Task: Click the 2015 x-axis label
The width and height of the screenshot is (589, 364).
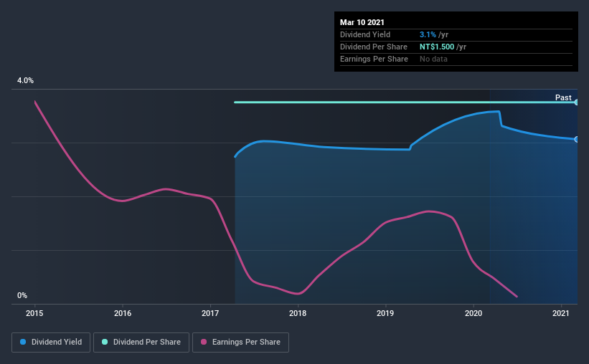Action: 34,313
